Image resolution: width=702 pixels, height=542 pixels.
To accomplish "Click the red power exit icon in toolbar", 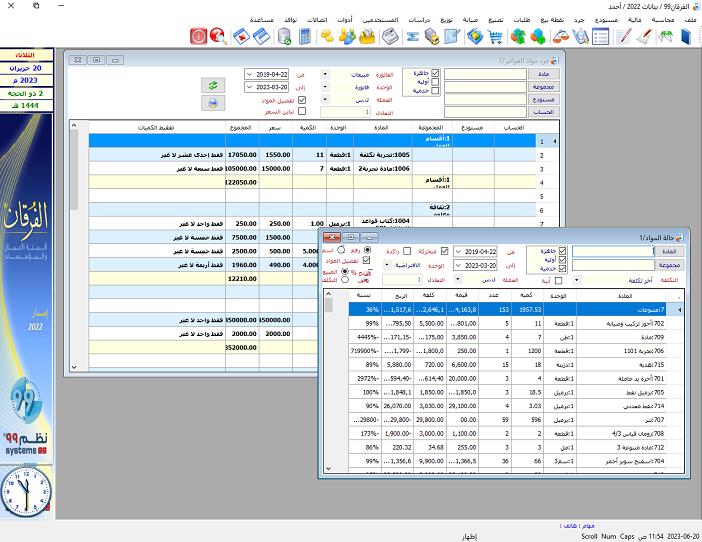I will point(198,37).
